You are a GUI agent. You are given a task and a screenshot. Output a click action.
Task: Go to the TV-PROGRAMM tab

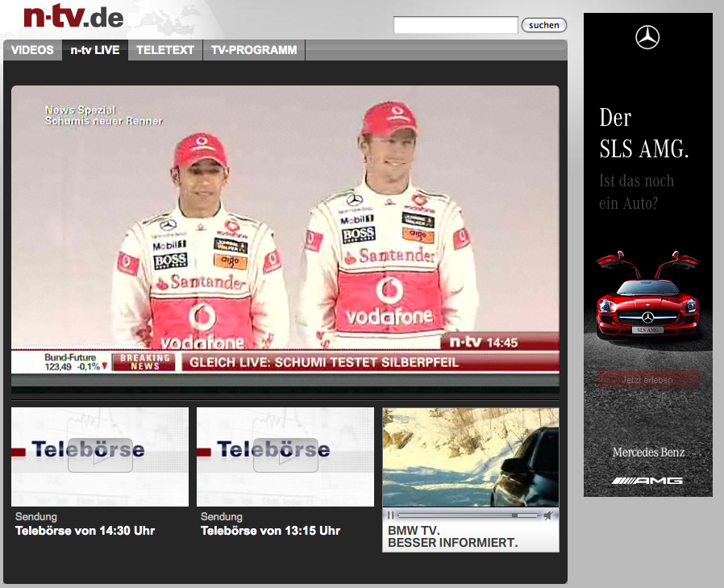click(x=254, y=50)
